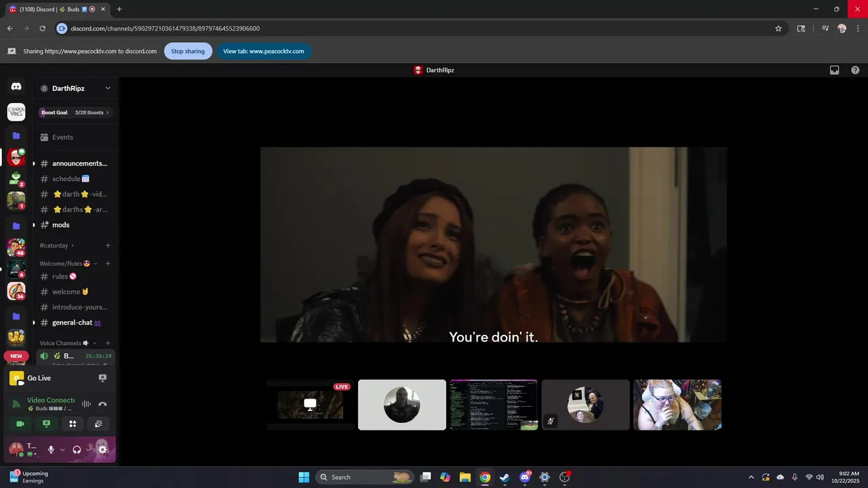The width and height of the screenshot is (868, 488).
Task: Open server icon with badge 36
Action: click(x=16, y=291)
